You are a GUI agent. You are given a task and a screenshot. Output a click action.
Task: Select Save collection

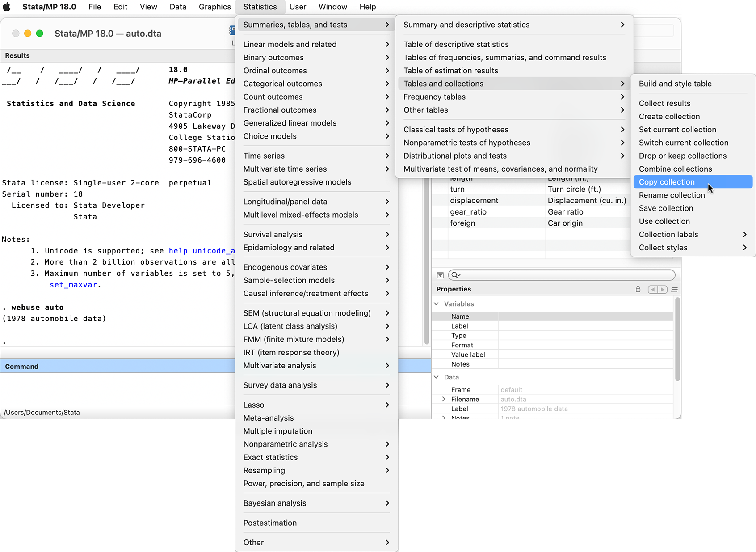click(693, 208)
